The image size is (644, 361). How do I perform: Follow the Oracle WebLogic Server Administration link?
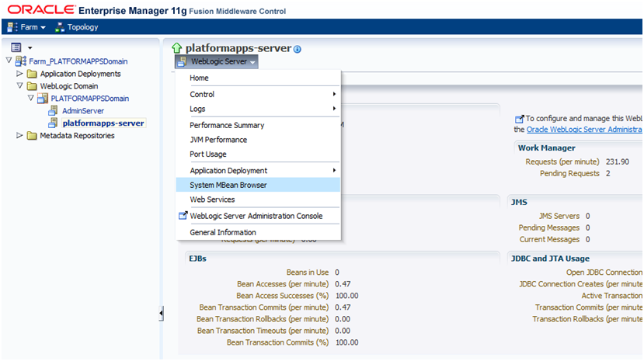pyautogui.click(x=584, y=129)
